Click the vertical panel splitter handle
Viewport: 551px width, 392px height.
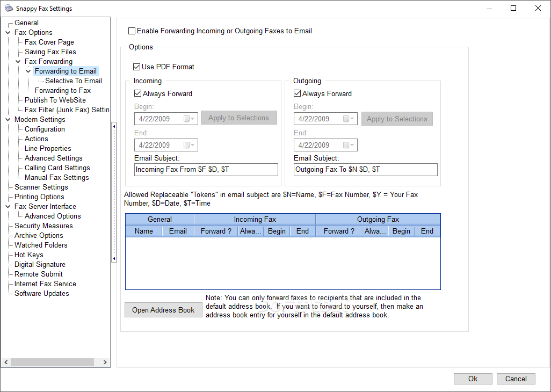(114, 192)
